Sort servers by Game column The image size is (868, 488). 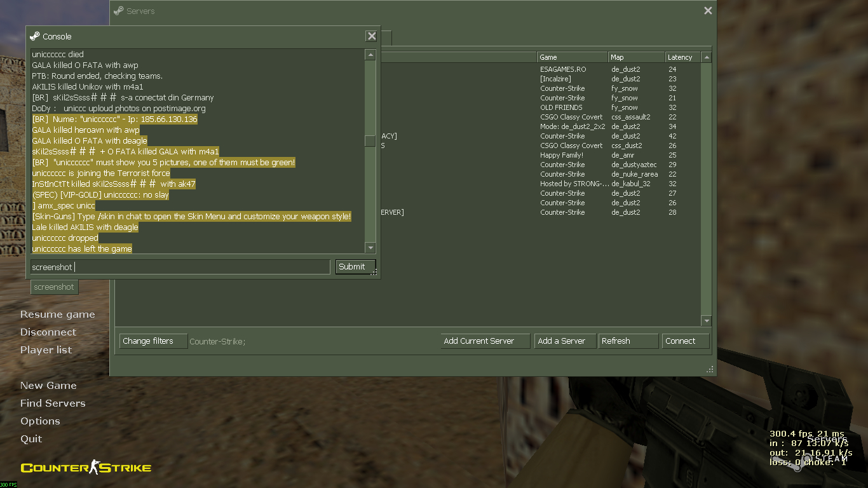tap(573, 57)
